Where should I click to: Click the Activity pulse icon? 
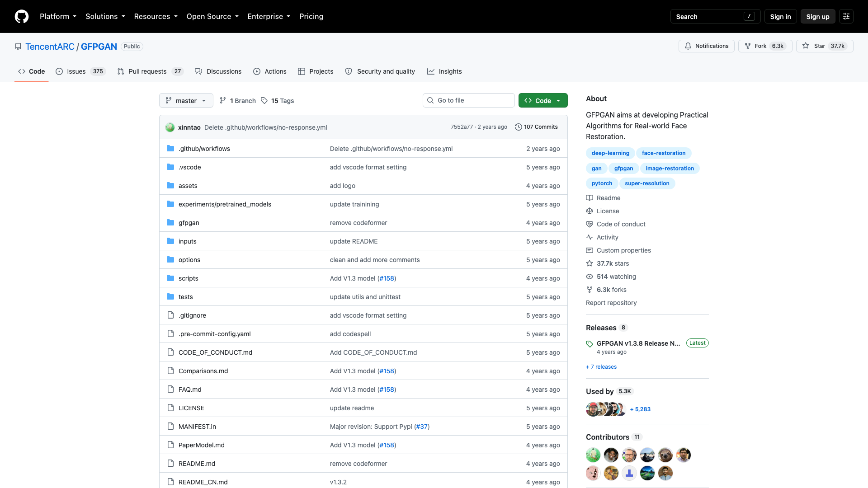point(590,237)
